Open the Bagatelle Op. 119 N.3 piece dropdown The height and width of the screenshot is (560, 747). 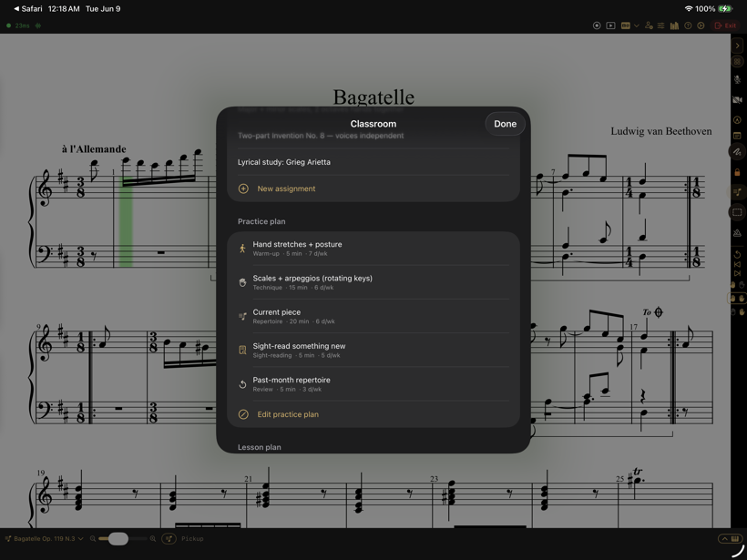[x=45, y=538]
